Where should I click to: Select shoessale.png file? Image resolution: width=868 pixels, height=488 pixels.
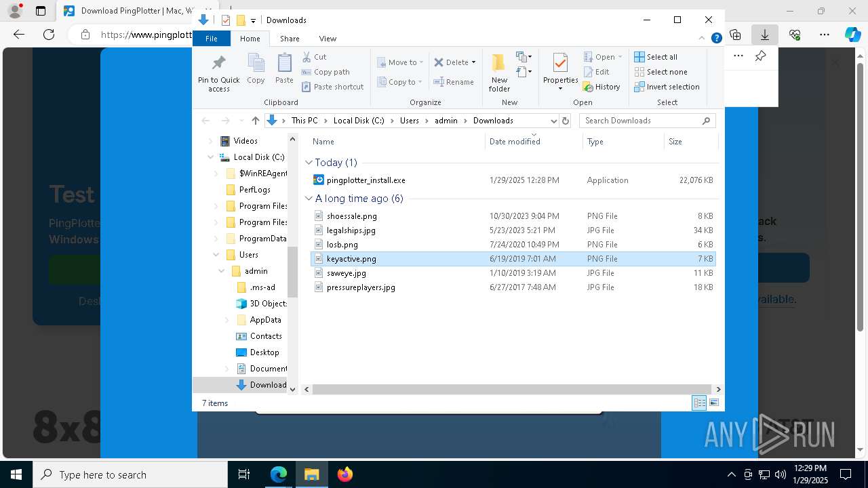[x=513, y=216]
